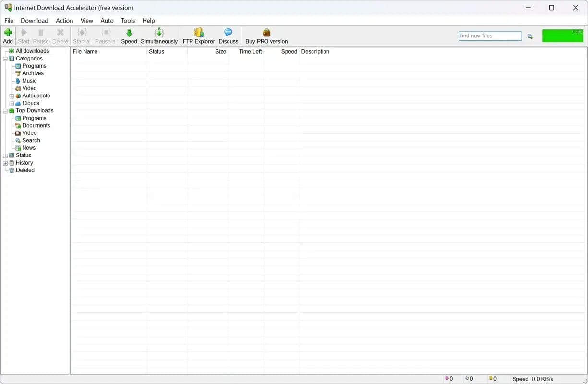Screen dimensions: 588x384
Task: Click the Simultaneously downloads toolbar icon
Action: [x=159, y=33]
